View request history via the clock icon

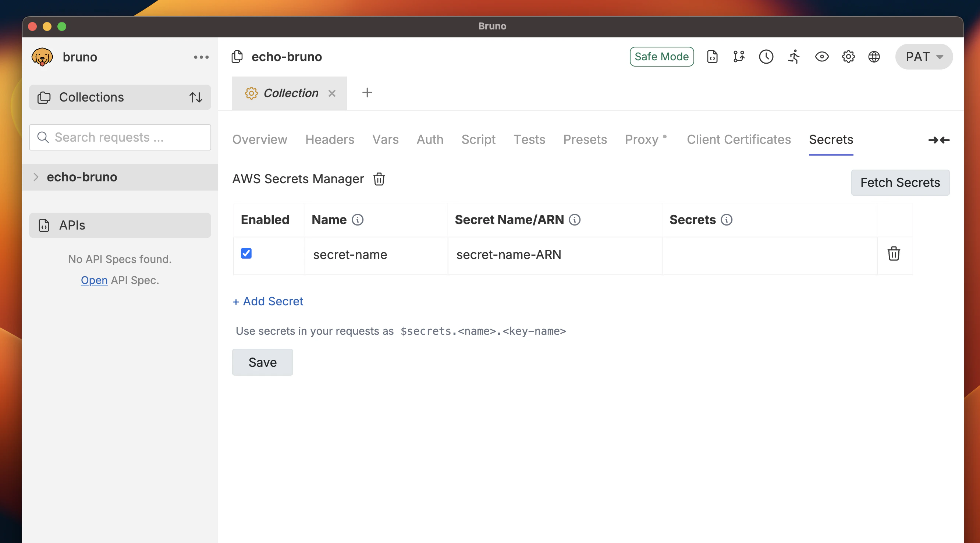(x=766, y=56)
